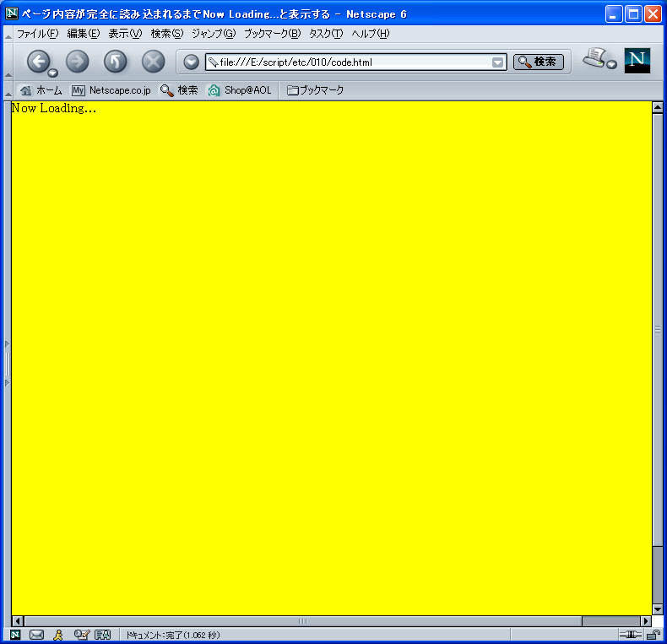The height and width of the screenshot is (644, 667).
Task: Click the Netscape icon in the title bar
Action: pyautogui.click(x=11, y=14)
